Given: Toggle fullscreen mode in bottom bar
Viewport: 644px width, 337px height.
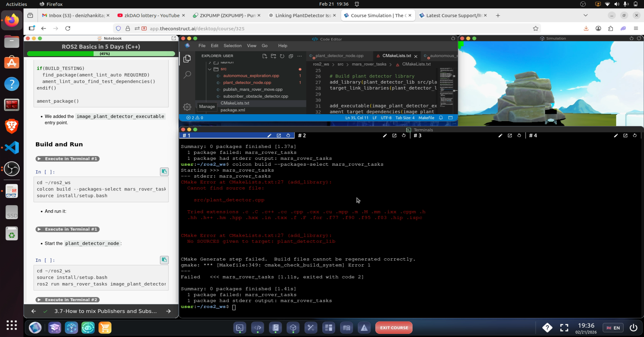Looking at the screenshot, I should pyautogui.click(x=564, y=328).
